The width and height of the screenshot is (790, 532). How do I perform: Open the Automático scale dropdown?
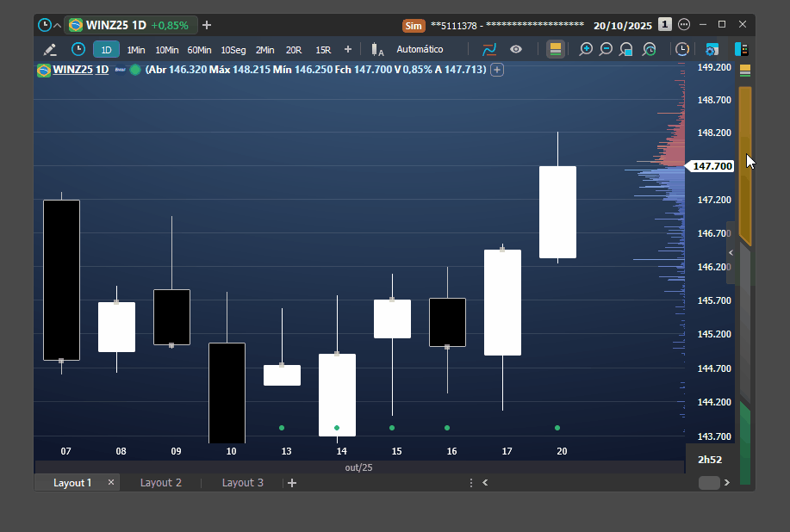[420, 49]
